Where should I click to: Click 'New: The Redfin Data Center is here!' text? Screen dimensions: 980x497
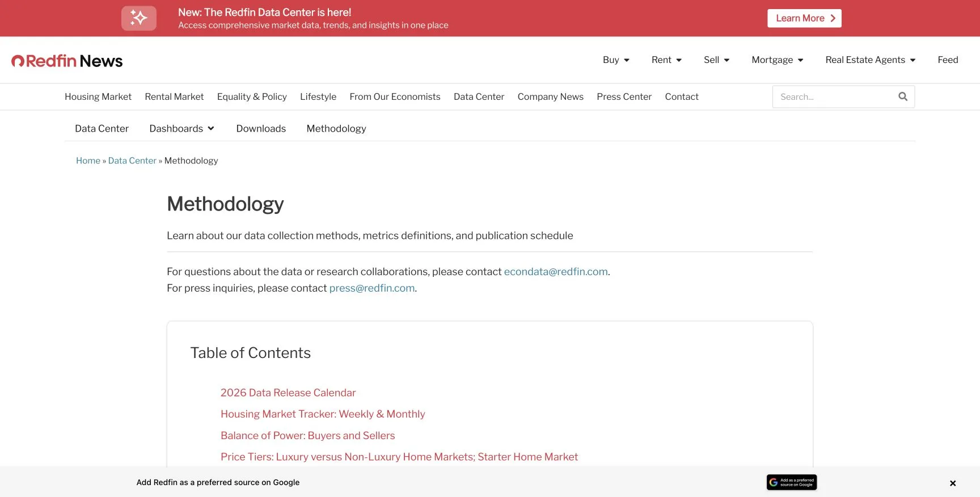[x=264, y=12]
